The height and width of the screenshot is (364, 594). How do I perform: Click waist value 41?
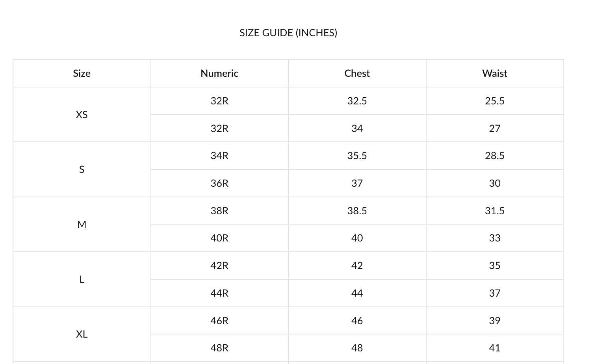(x=495, y=348)
